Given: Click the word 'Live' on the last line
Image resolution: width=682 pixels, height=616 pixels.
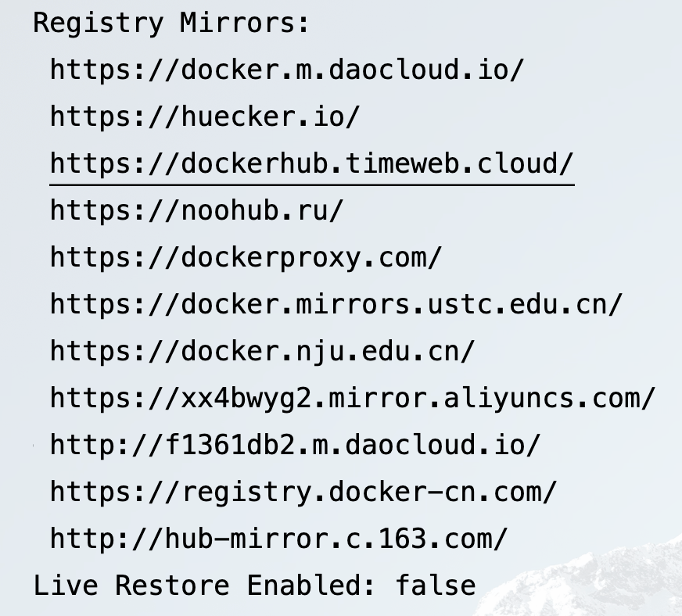Looking at the screenshot, I should pyautogui.click(x=66, y=586).
